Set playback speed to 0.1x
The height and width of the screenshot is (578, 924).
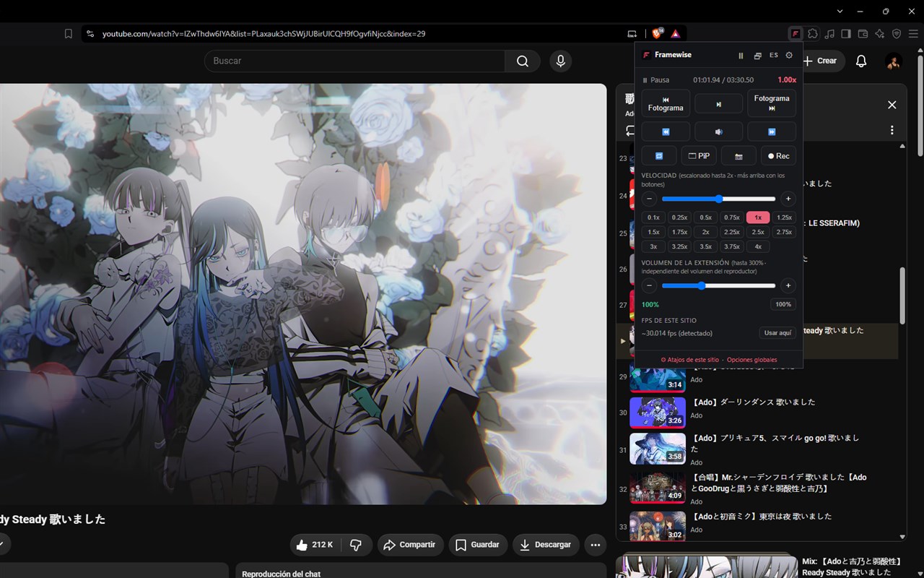(x=653, y=217)
